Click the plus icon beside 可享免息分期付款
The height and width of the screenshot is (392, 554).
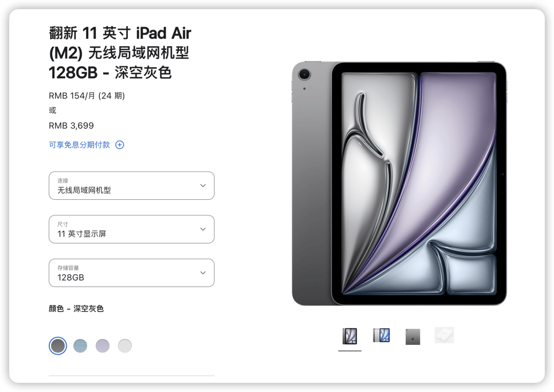click(x=120, y=145)
